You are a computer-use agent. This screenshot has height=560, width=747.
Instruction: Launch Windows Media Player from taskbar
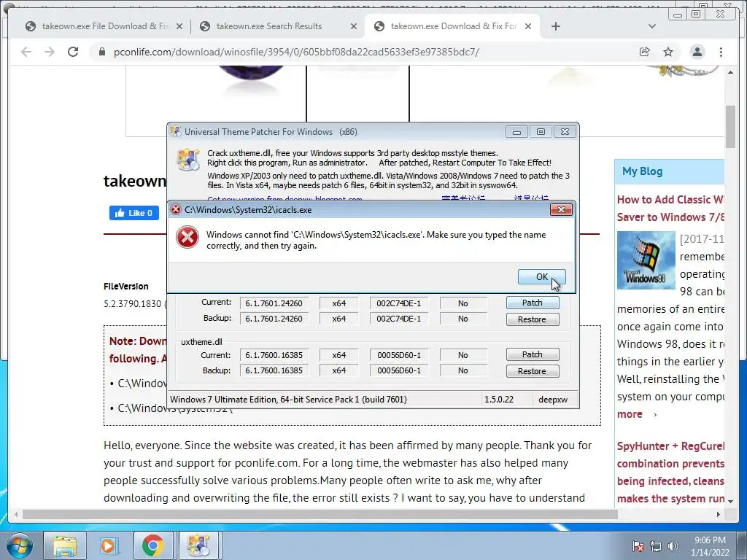click(108, 545)
